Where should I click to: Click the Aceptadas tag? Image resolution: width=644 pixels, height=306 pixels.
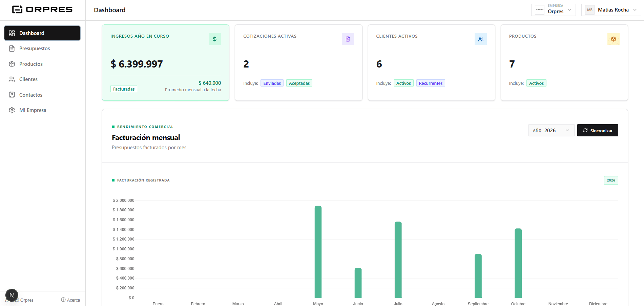coord(299,83)
